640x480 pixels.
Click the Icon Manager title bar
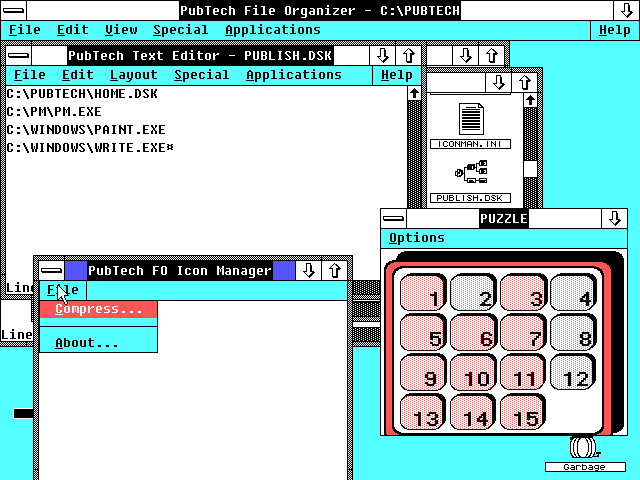point(180,271)
